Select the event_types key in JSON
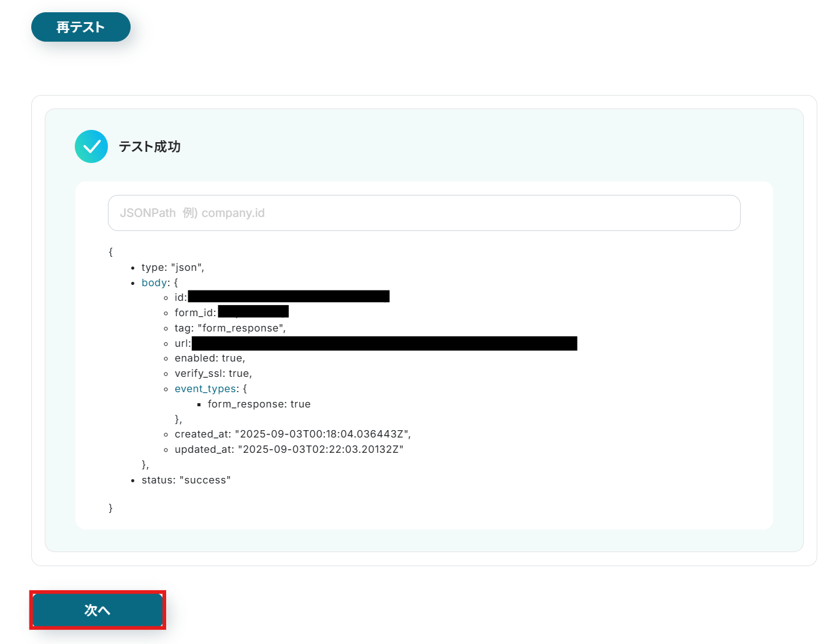 pyautogui.click(x=205, y=388)
